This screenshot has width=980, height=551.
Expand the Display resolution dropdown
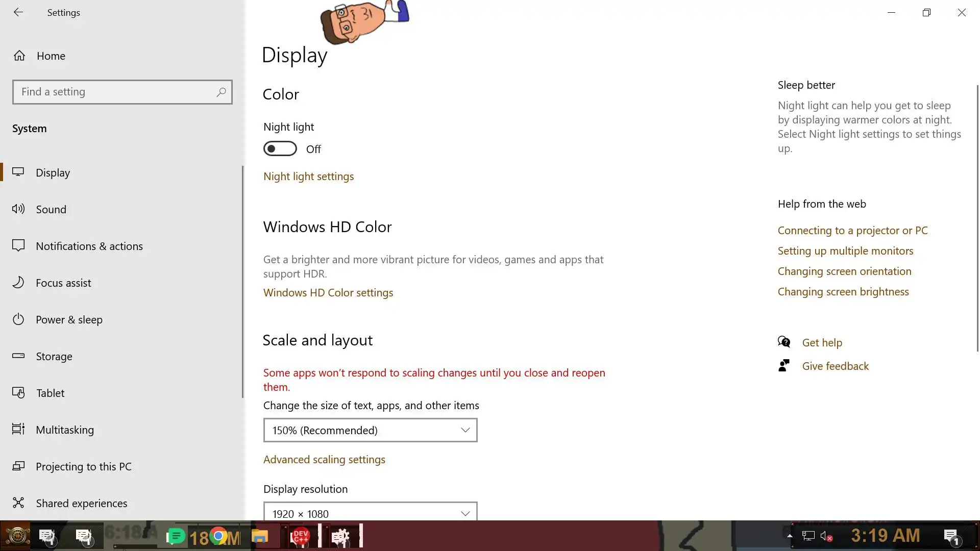pyautogui.click(x=370, y=513)
